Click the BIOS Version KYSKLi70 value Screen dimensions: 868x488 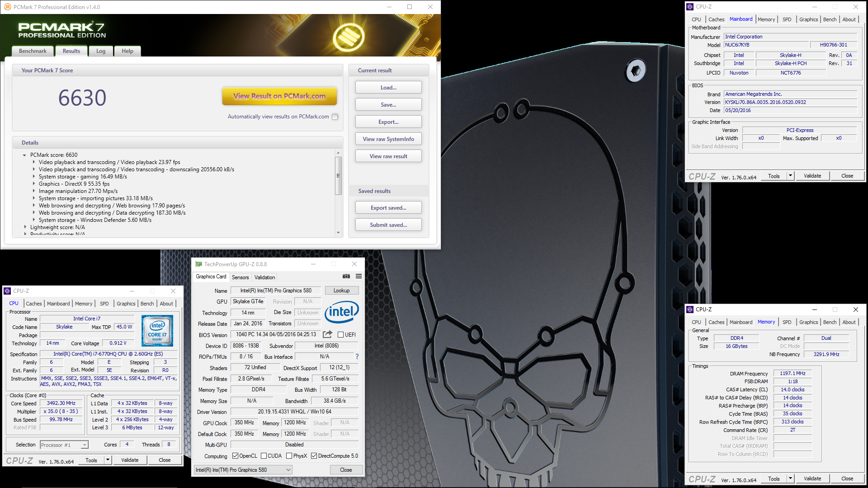(790, 102)
